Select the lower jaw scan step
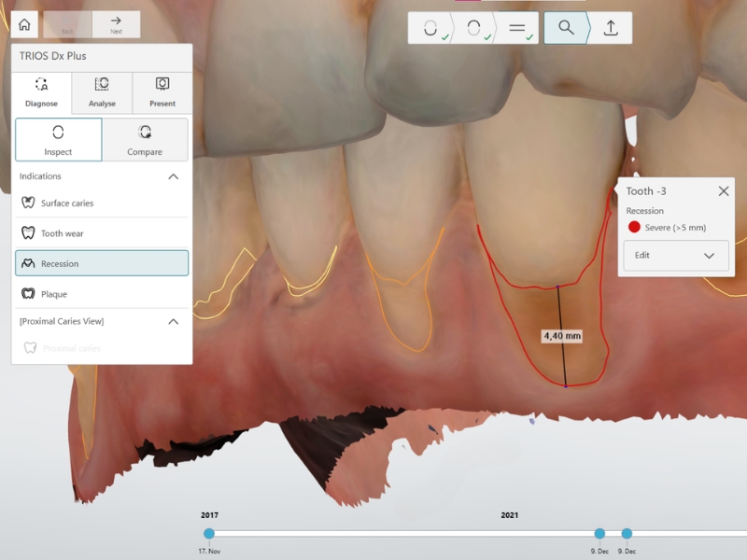 (430, 28)
